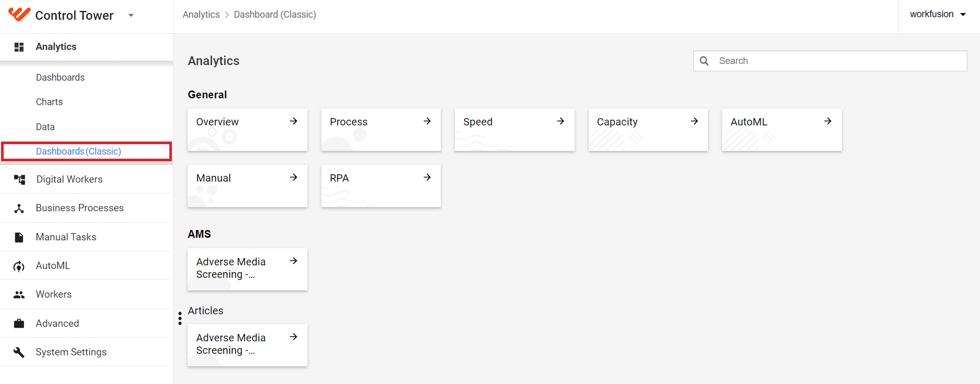Click the arrow on the AutoML card
The width and height of the screenshot is (980, 384).
tap(828, 121)
